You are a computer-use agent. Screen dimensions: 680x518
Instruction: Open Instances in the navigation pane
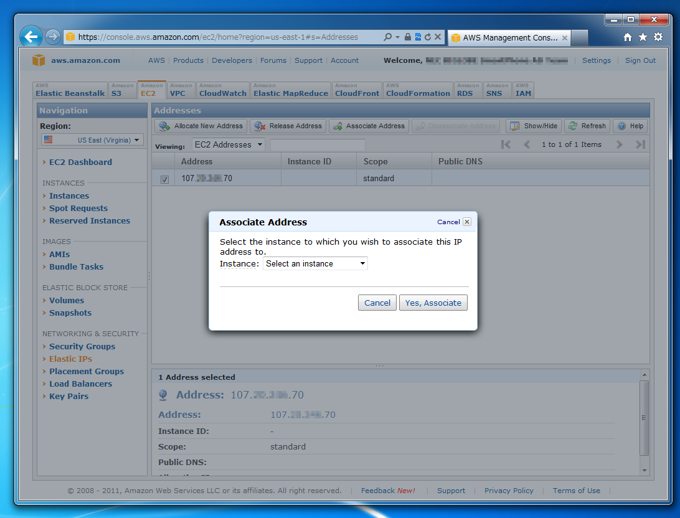pos(69,196)
